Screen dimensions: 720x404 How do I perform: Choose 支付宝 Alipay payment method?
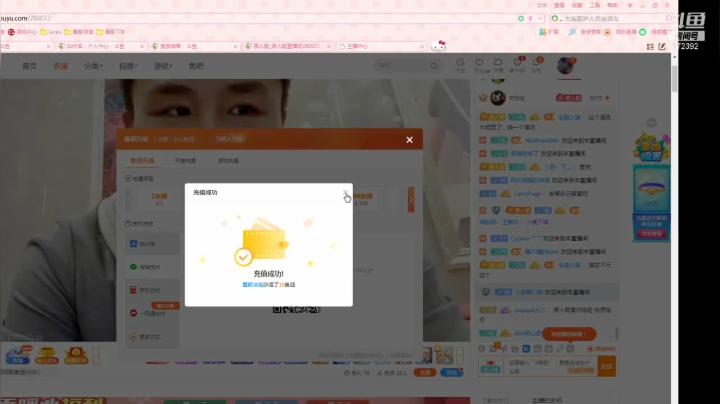click(152, 244)
